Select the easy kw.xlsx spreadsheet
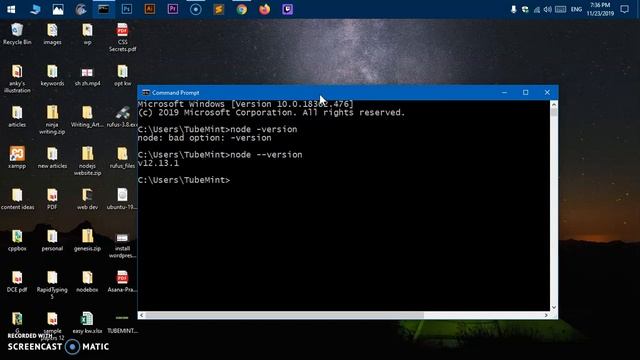The height and width of the screenshot is (360, 640). click(x=87, y=323)
